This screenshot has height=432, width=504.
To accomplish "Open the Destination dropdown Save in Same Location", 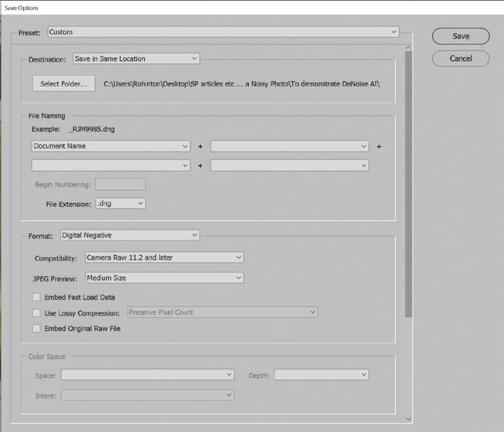I will 136,59.
